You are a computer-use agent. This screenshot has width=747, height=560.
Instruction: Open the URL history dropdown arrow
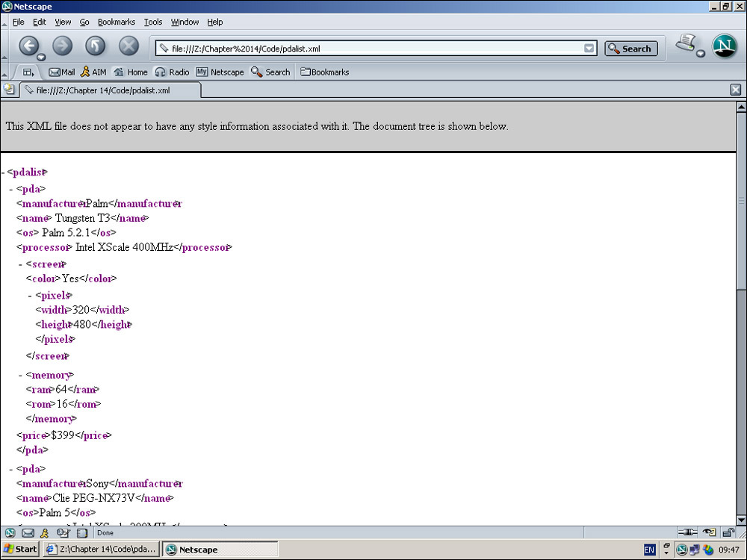589,49
